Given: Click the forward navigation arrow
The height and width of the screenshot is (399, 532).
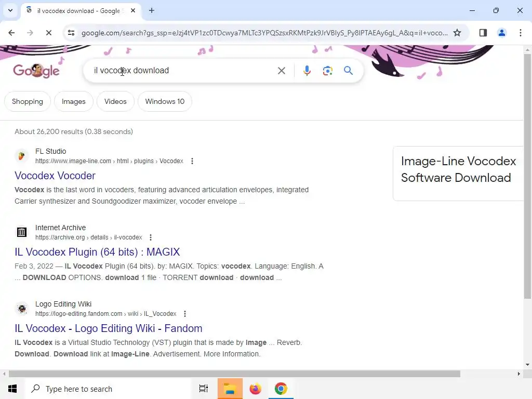Looking at the screenshot, I should [30, 33].
